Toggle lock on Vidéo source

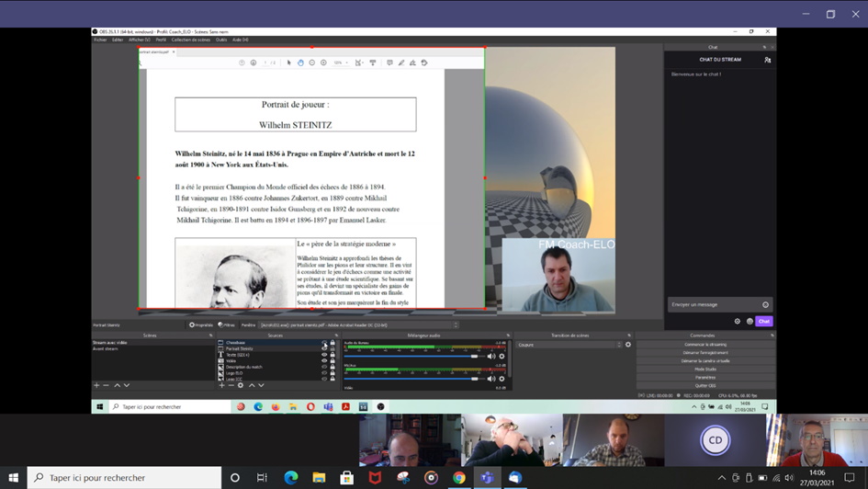point(333,361)
